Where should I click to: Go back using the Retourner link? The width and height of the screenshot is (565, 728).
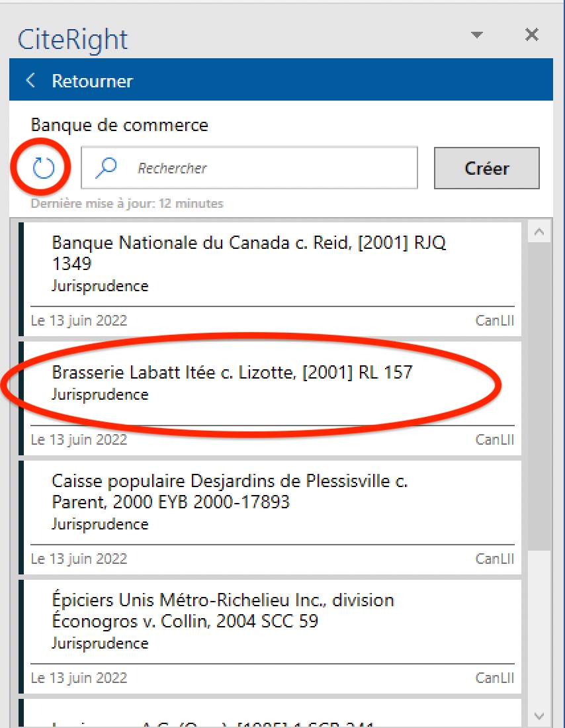click(x=92, y=81)
